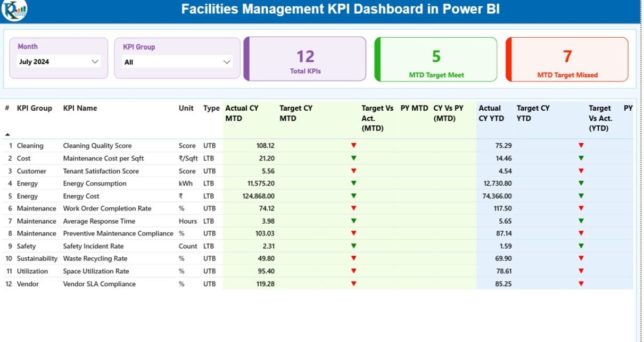Select the Waste Recycling Rate row name
644x342 pixels.
(95, 258)
